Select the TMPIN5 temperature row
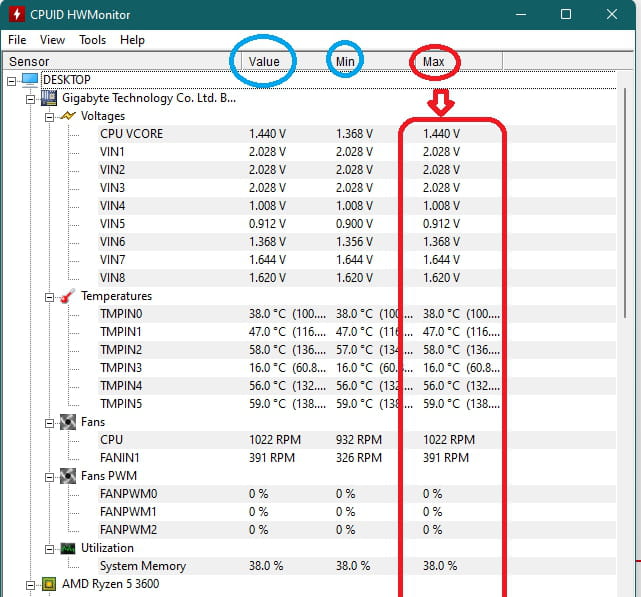 (356, 404)
